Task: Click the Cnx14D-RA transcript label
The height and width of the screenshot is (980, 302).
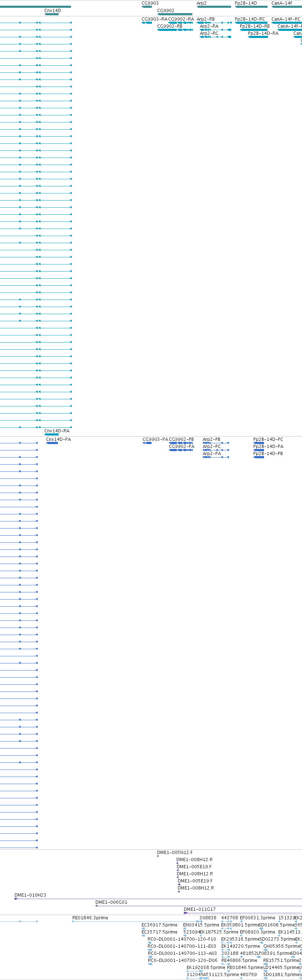Action: (x=57, y=431)
